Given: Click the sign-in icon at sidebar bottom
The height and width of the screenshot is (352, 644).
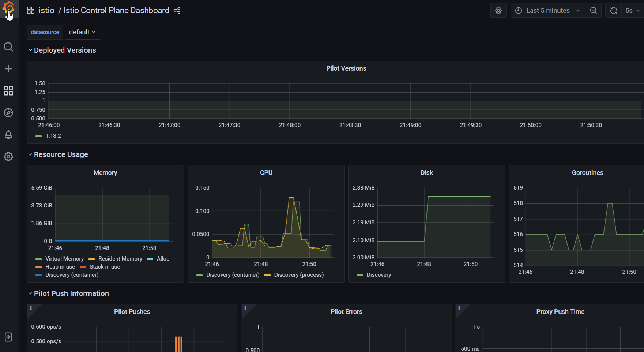Looking at the screenshot, I should pos(8,337).
